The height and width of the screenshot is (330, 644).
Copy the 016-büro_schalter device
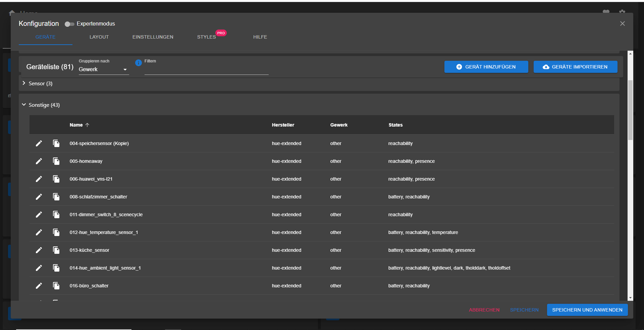coord(56,286)
